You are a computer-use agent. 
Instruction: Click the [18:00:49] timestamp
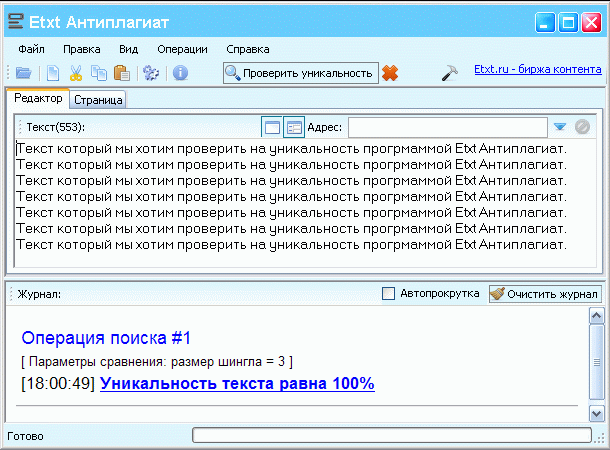point(58,383)
